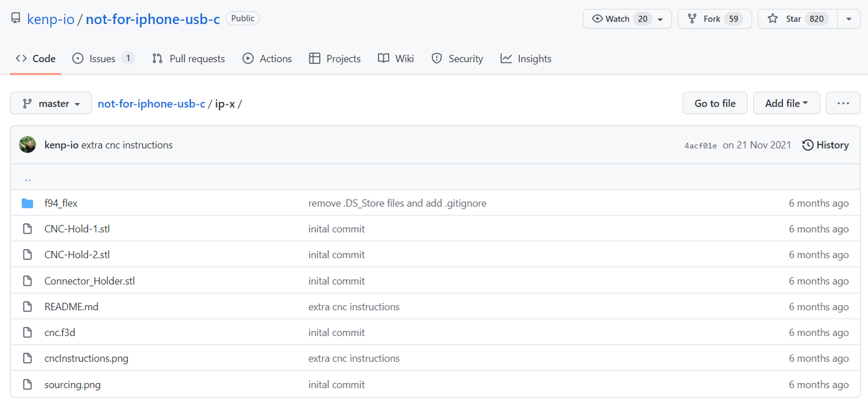Click the repository book icon beside kenp-io
Image resolution: width=868 pixels, height=406 pixels.
coord(16,19)
